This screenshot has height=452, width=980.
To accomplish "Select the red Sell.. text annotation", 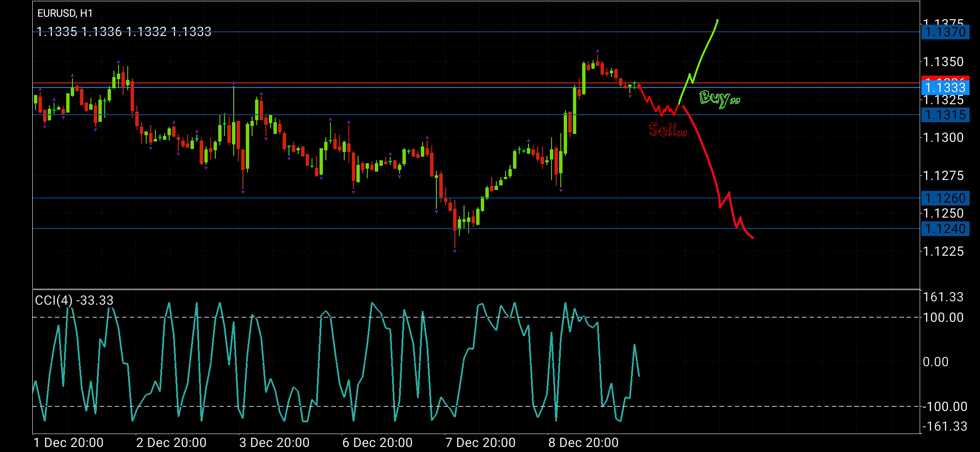I will click(667, 130).
